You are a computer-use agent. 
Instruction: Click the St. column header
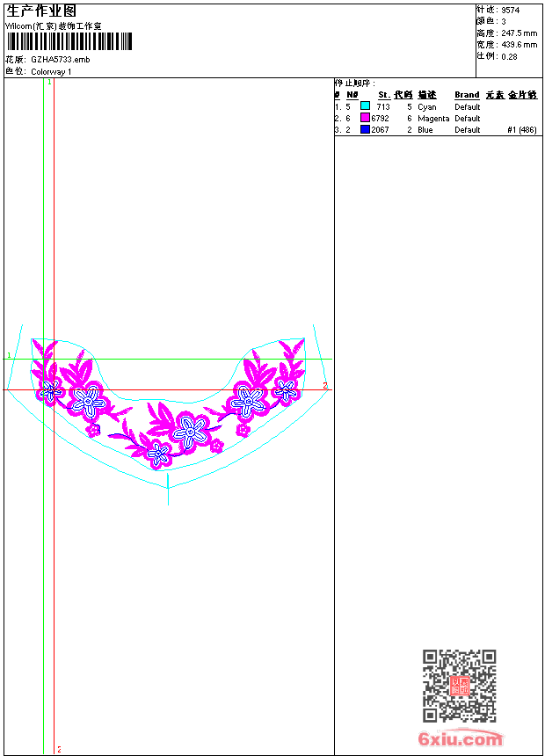(x=384, y=95)
